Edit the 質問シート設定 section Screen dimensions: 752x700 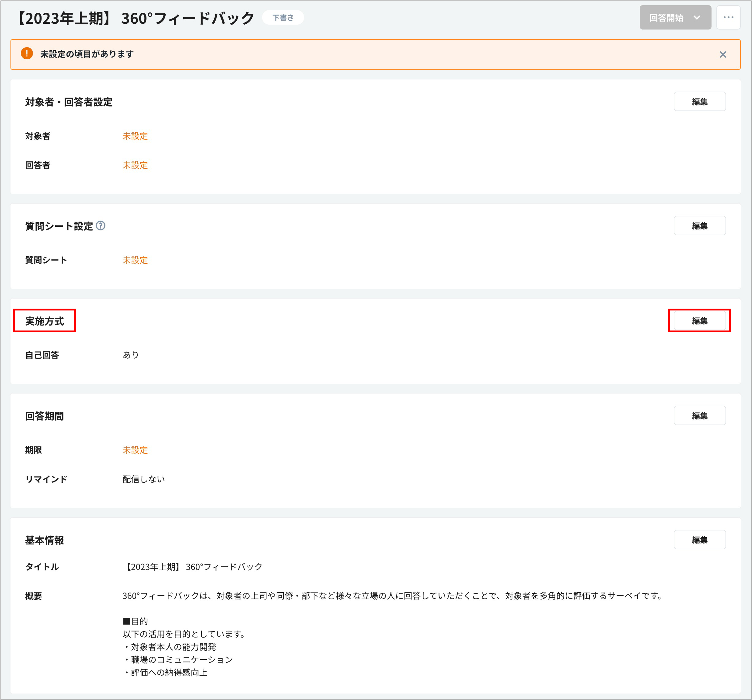pos(699,226)
